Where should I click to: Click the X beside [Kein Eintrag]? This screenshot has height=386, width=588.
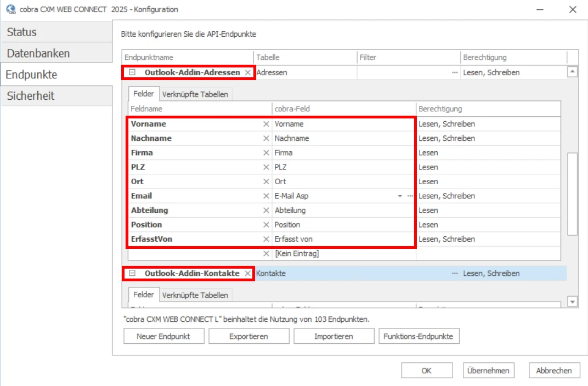[x=266, y=254]
